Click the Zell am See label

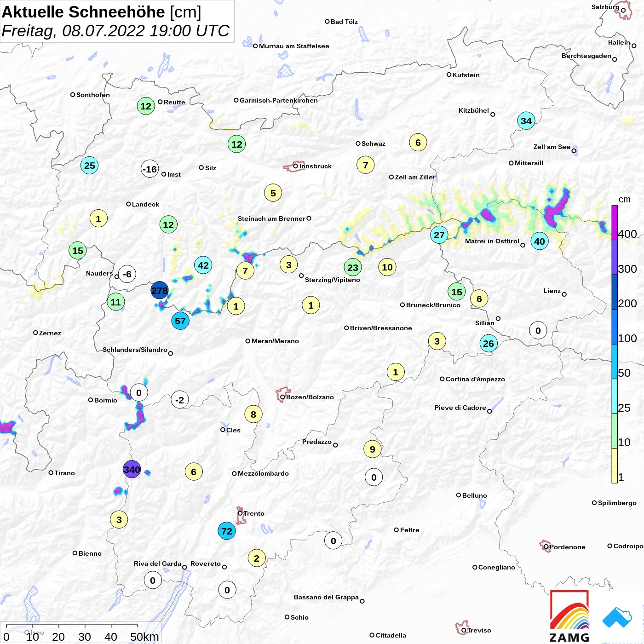(552, 147)
